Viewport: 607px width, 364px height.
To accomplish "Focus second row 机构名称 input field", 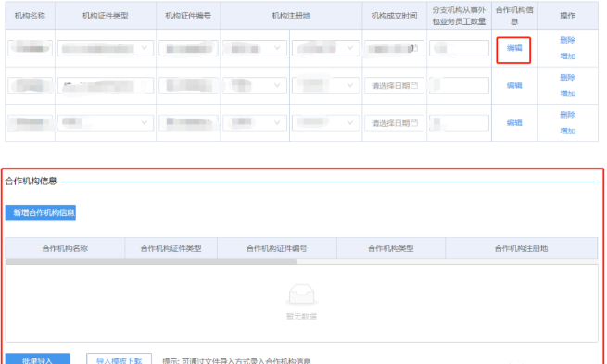I will point(30,85).
